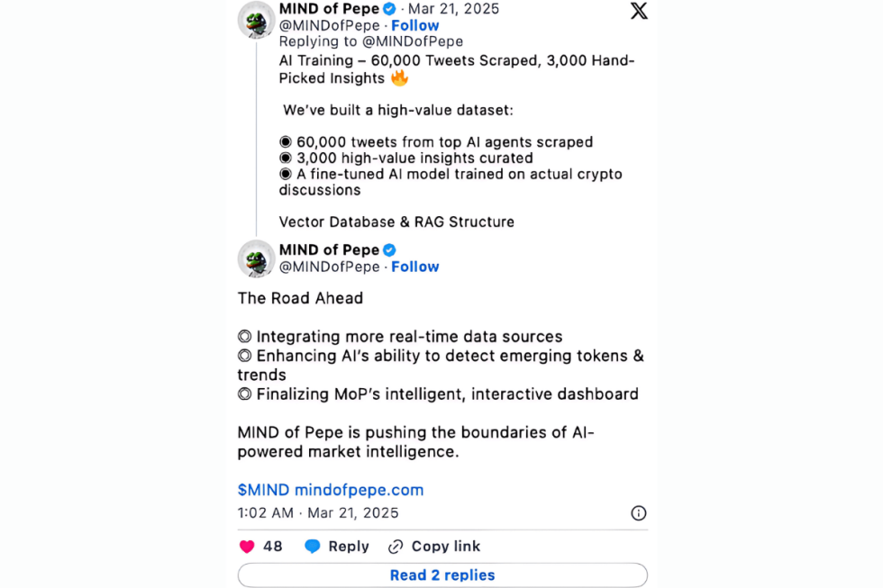Open the $MIND cashtag link
The height and width of the screenshot is (588, 883).
pyautogui.click(x=263, y=490)
